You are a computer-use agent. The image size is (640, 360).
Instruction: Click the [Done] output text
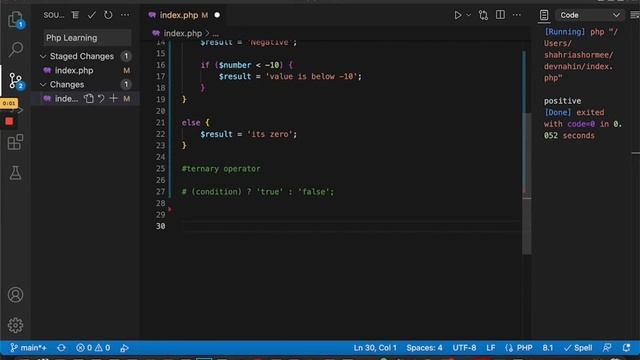pyautogui.click(x=558, y=112)
